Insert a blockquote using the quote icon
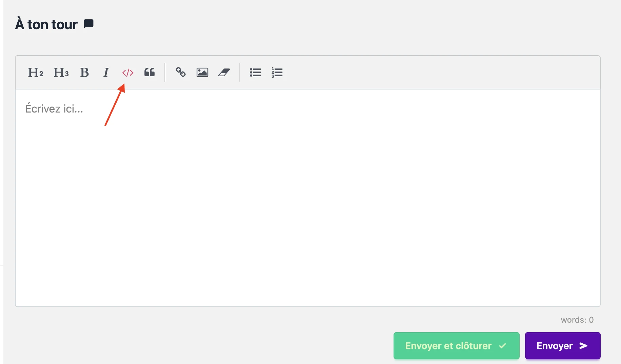Screen dimensions: 621x364 (149, 73)
